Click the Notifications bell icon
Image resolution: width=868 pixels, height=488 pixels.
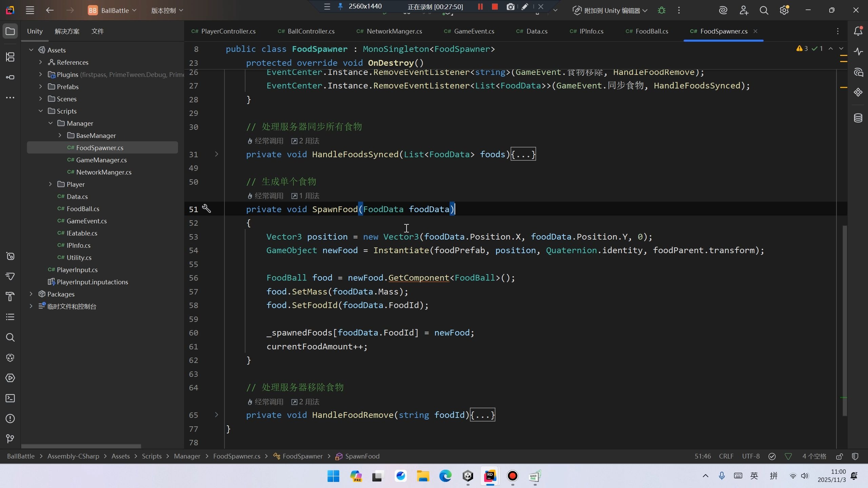[x=858, y=31]
